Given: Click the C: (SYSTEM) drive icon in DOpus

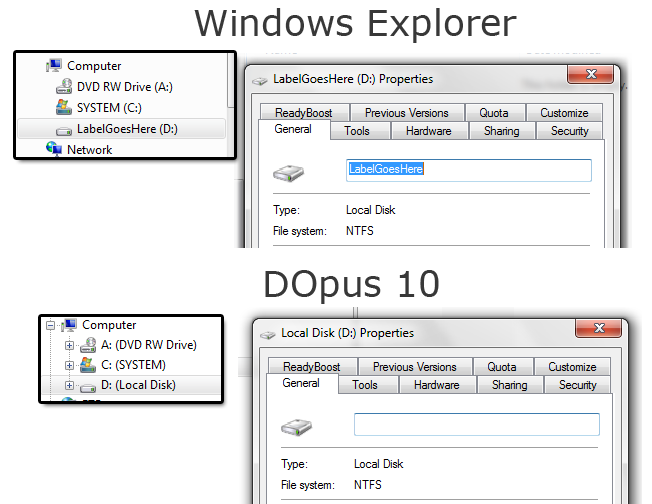Looking at the screenshot, I should click(88, 365).
